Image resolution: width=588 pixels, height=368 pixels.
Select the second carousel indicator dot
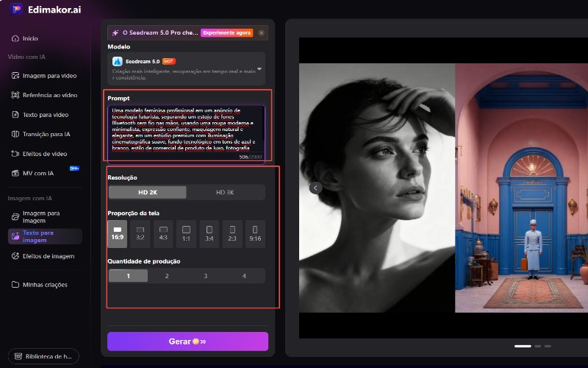538,346
